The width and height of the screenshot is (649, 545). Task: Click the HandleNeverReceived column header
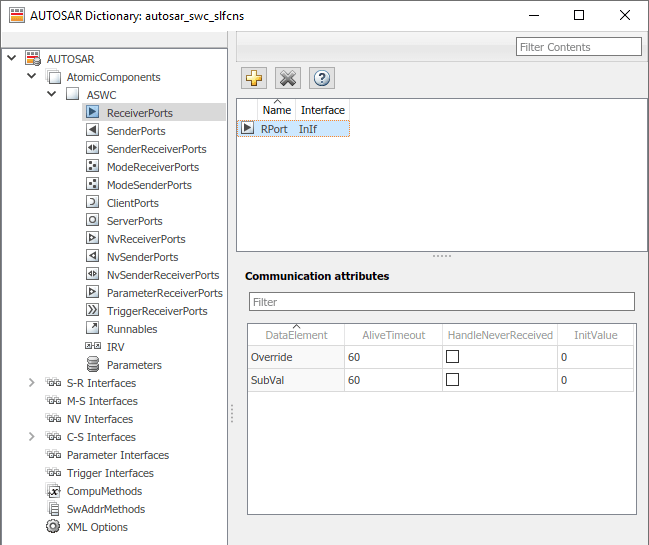click(x=500, y=335)
